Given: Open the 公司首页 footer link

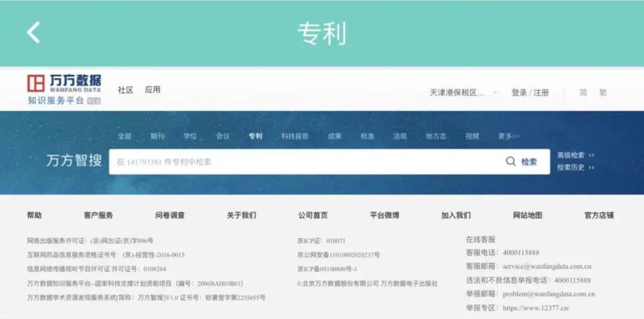Looking at the screenshot, I should point(313,215).
